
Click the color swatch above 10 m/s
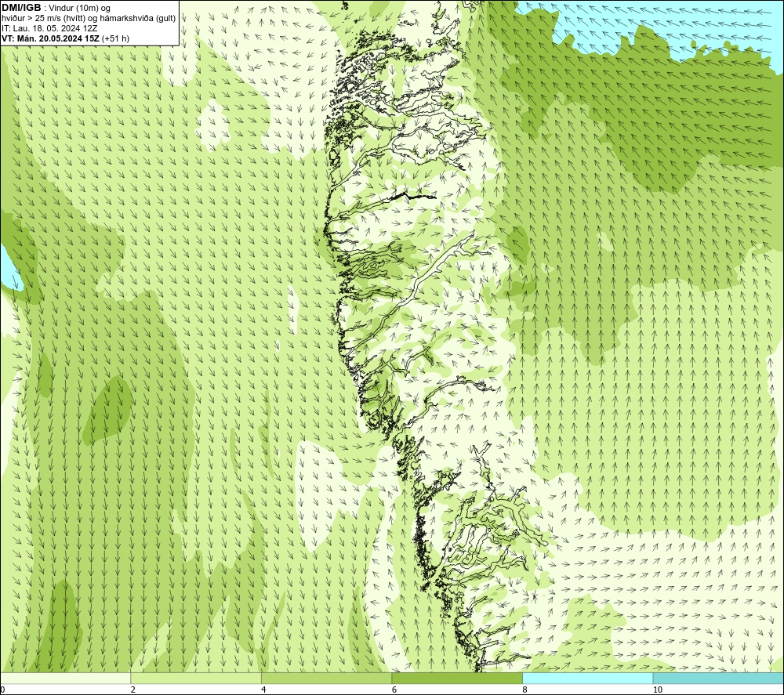718,678
